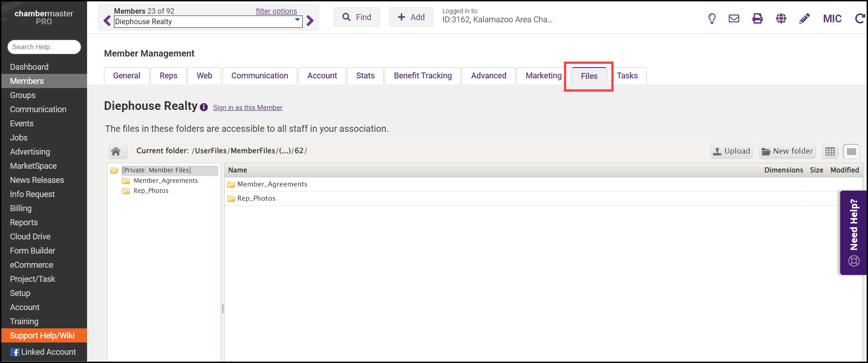Open the member selection dropdown

point(297,21)
